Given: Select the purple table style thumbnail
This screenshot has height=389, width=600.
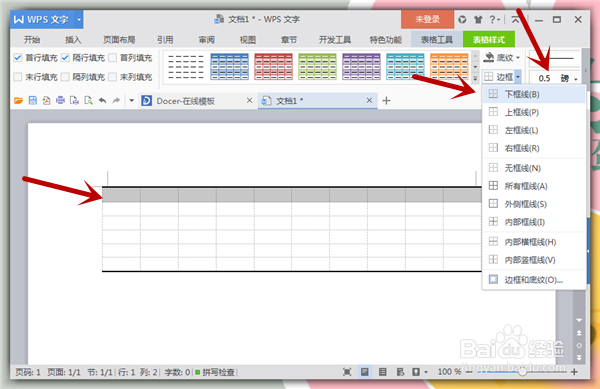Looking at the screenshot, I should tap(362, 67).
